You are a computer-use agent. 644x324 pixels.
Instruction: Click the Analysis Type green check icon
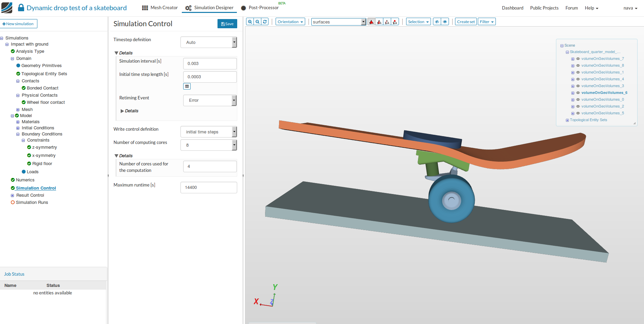[13, 51]
